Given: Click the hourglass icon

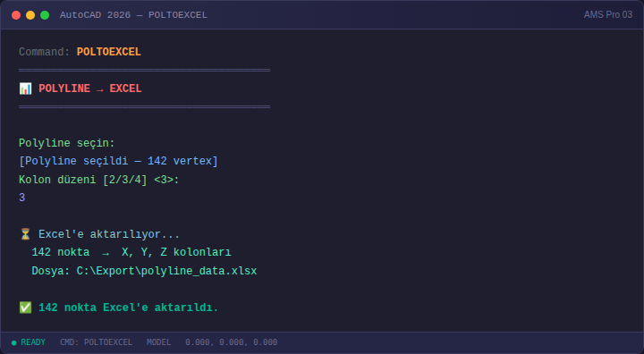Looking at the screenshot, I should pos(25,234).
